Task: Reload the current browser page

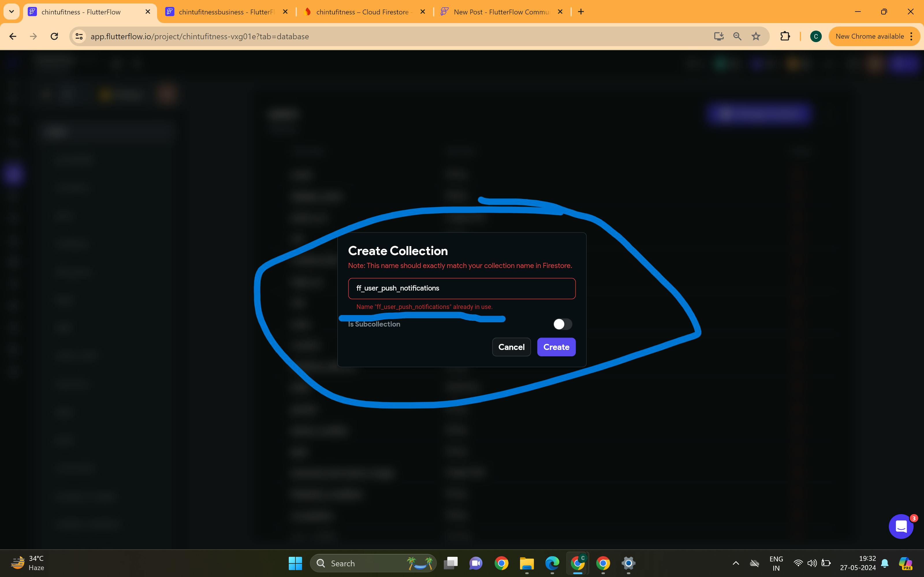Action: pos(54,36)
